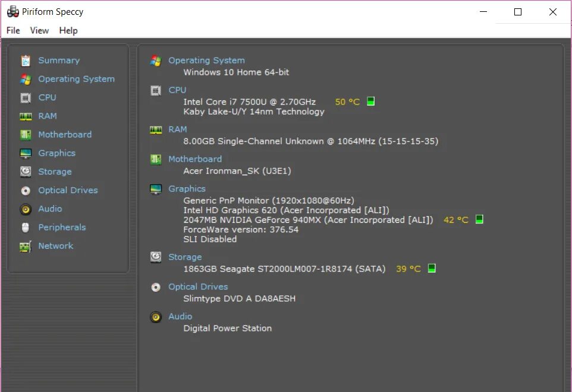This screenshot has width=572, height=392.
Task: Click the Graphics monitor icon in sidebar
Action: pos(26,153)
